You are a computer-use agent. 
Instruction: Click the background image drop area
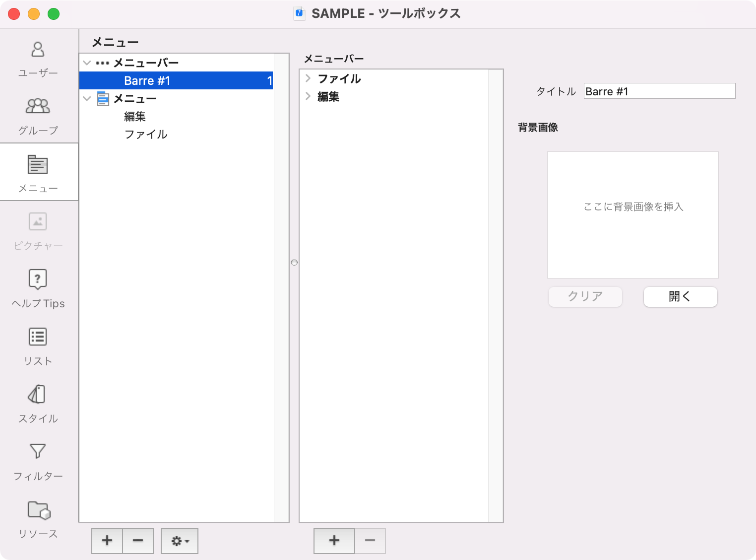632,214
